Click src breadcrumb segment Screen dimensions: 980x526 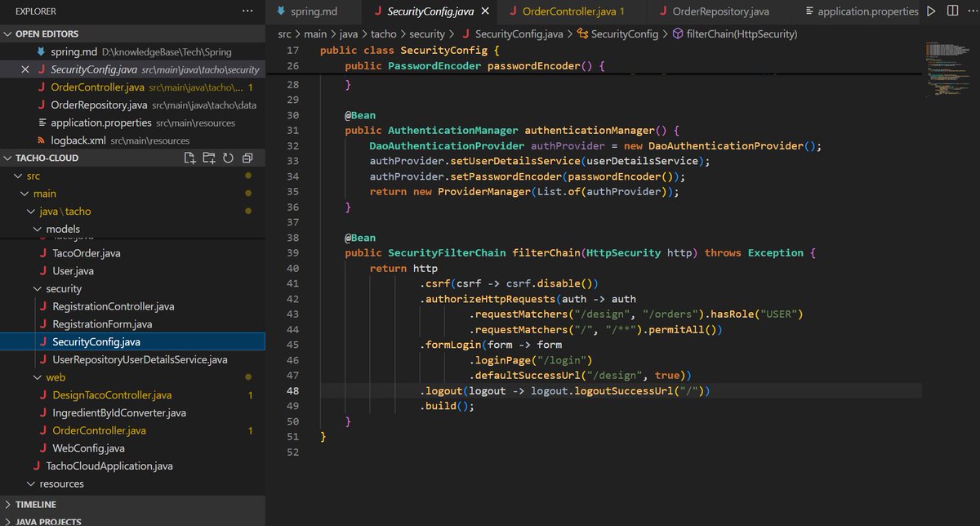point(284,34)
